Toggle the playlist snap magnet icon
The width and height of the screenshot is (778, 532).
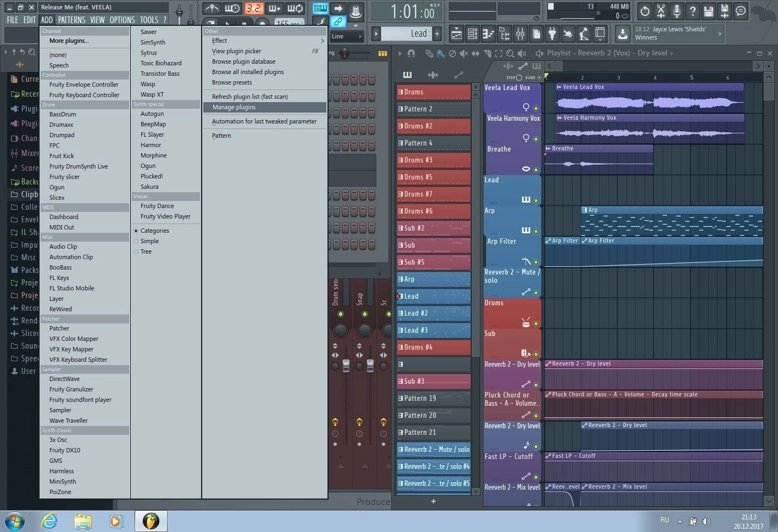click(411, 53)
